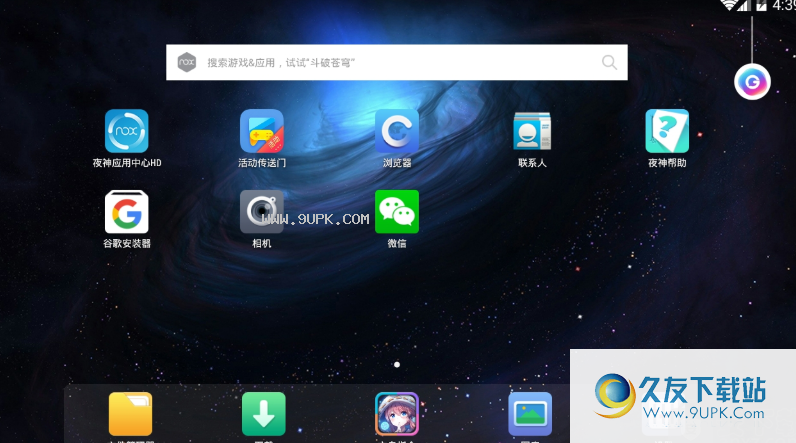796x443 pixels.
Task: Launch the anime girl game in dock
Action: 397,414
